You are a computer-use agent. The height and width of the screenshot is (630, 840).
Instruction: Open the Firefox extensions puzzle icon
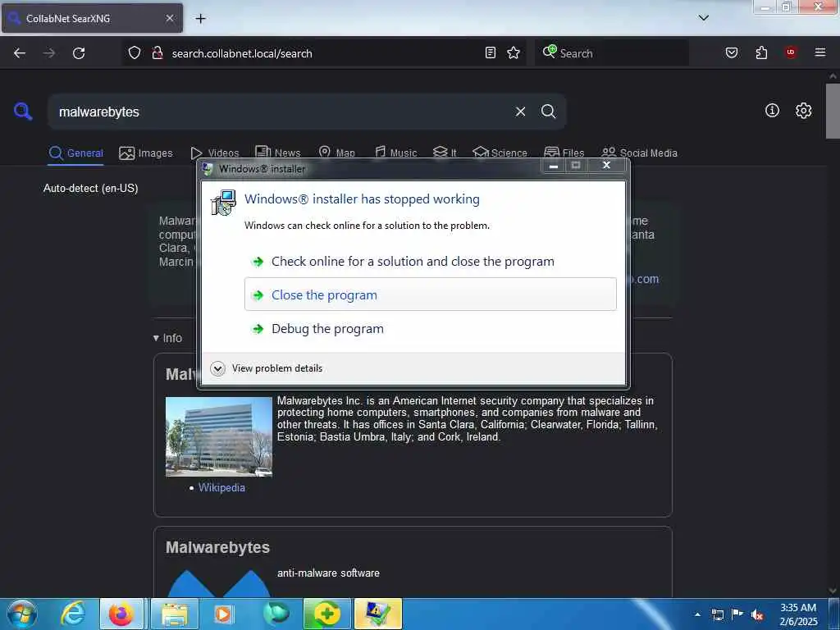[x=761, y=52]
